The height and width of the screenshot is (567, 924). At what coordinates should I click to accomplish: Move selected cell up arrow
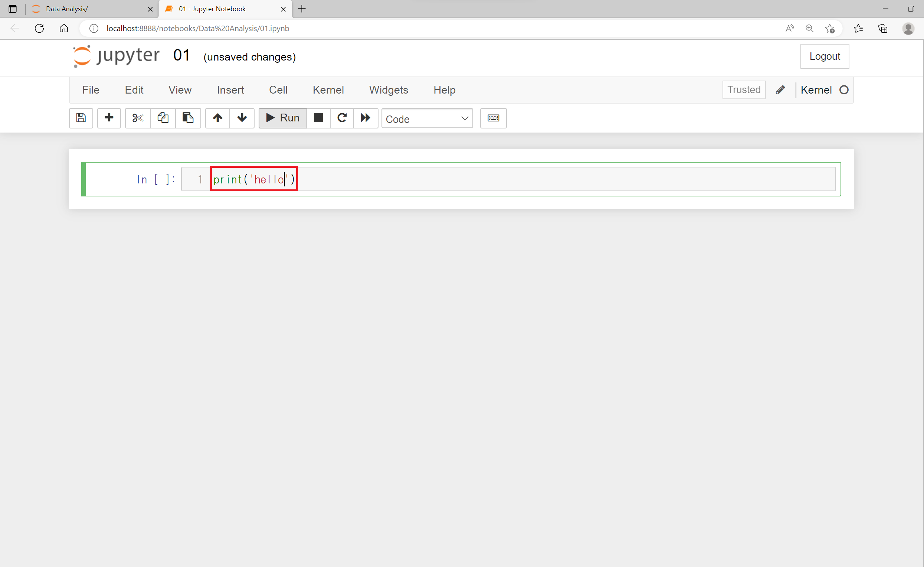click(217, 118)
